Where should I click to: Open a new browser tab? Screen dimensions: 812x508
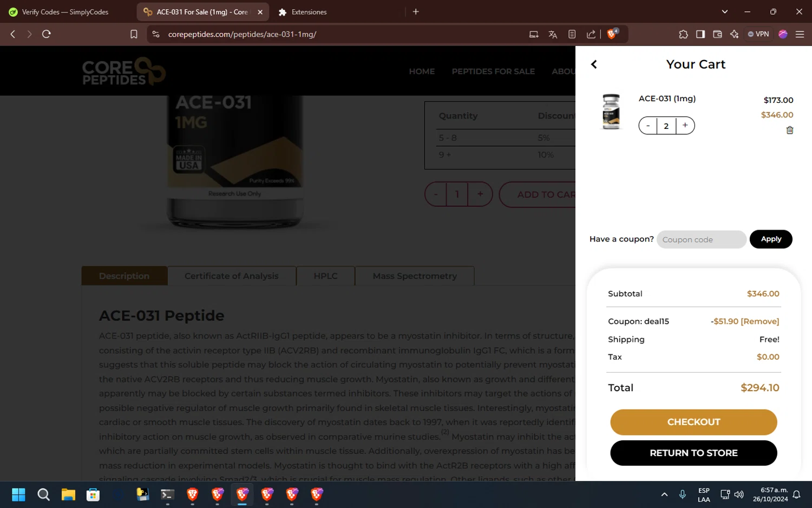[x=416, y=12]
